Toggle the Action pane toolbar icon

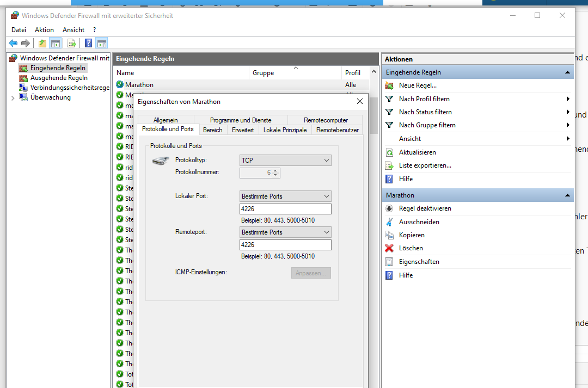point(102,44)
